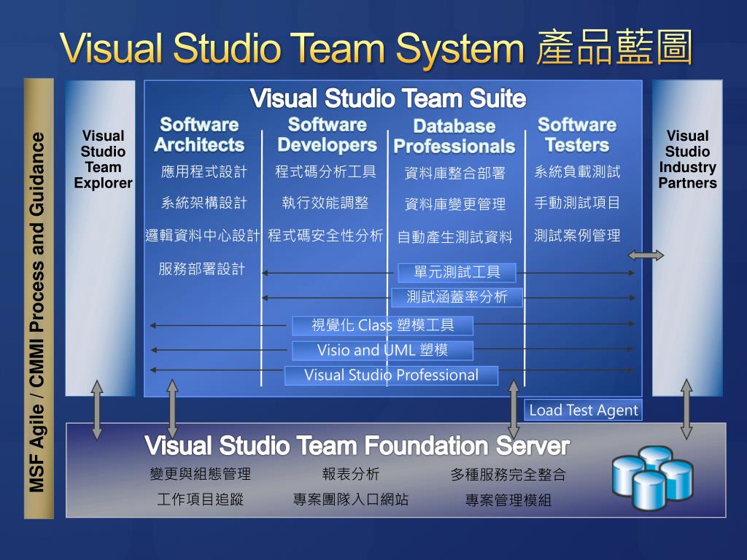
Task: Click the 資料庫變更管理 text
Action: click(455, 204)
